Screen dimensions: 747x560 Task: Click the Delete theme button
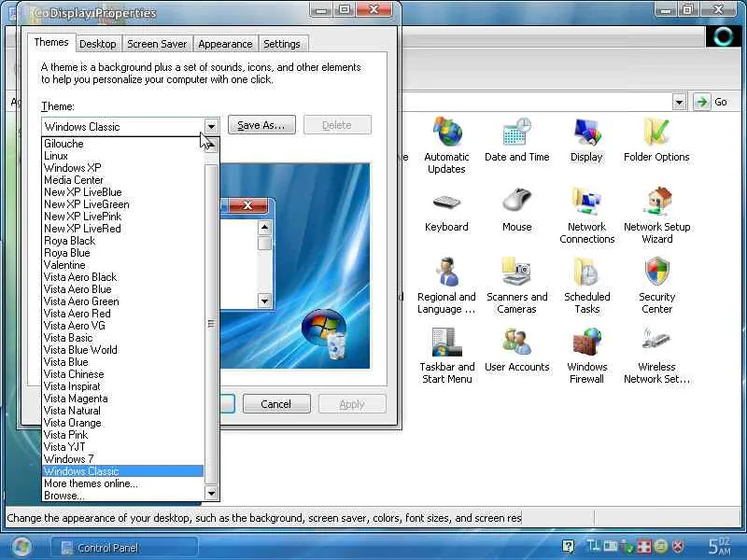pyautogui.click(x=337, y=125)
